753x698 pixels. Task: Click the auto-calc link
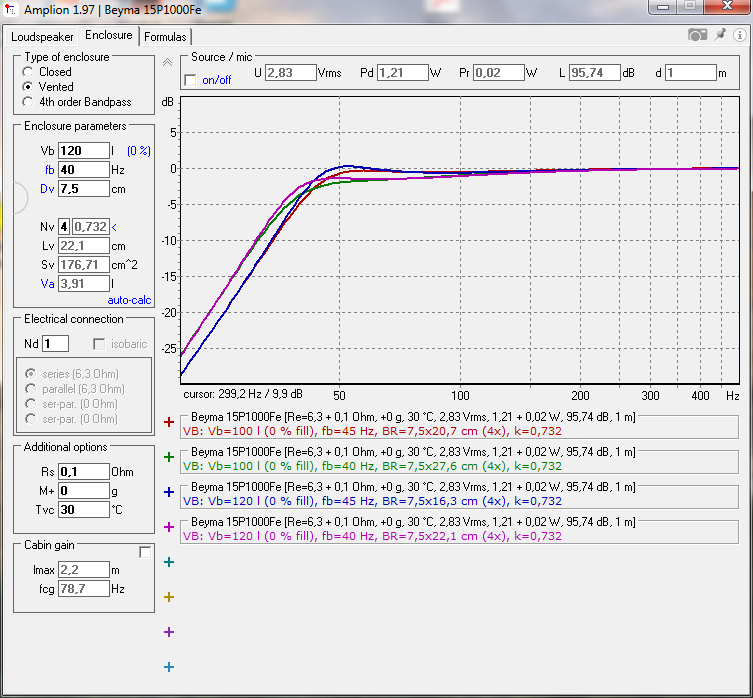[x=129, y=300]
